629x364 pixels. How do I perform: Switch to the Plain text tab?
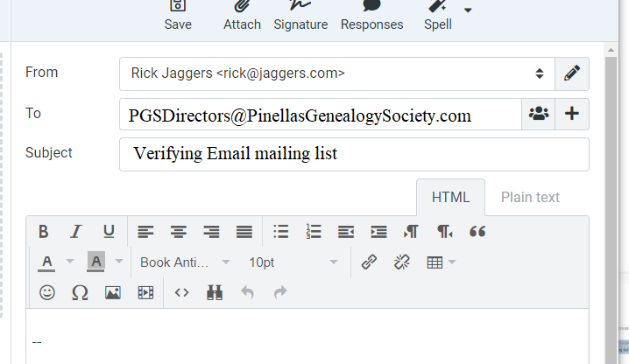(x=530, y=197)
